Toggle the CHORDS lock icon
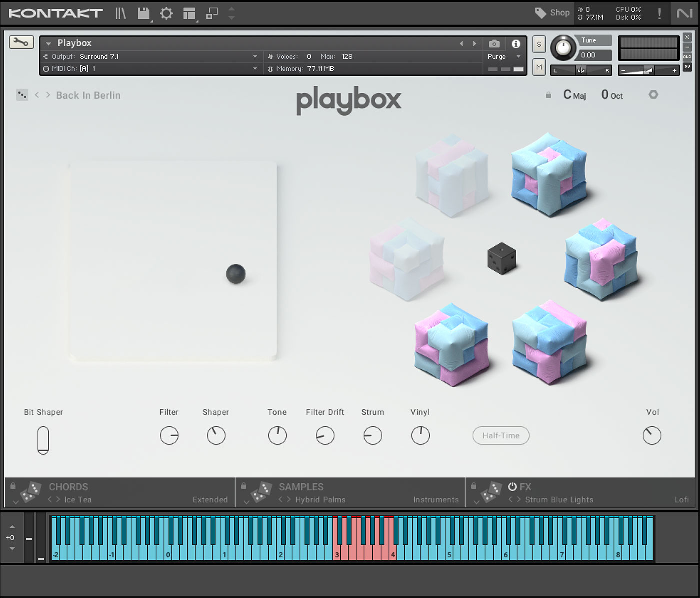 pos(13,485)
